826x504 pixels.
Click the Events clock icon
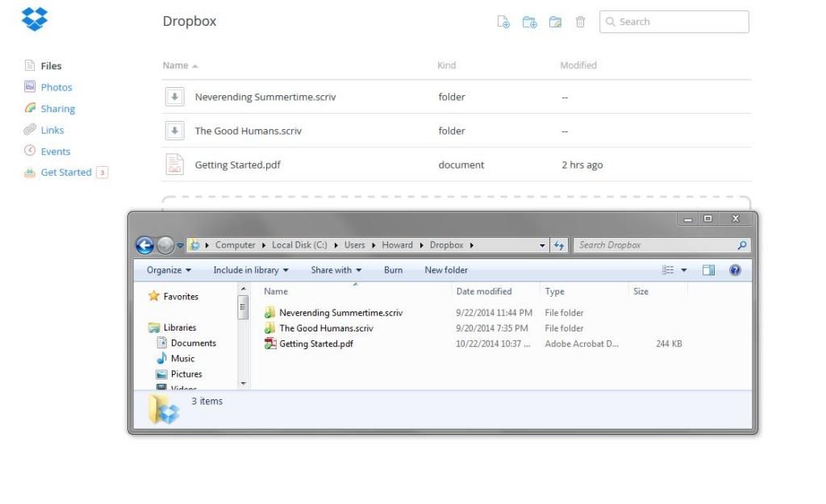tap(30, 151)
